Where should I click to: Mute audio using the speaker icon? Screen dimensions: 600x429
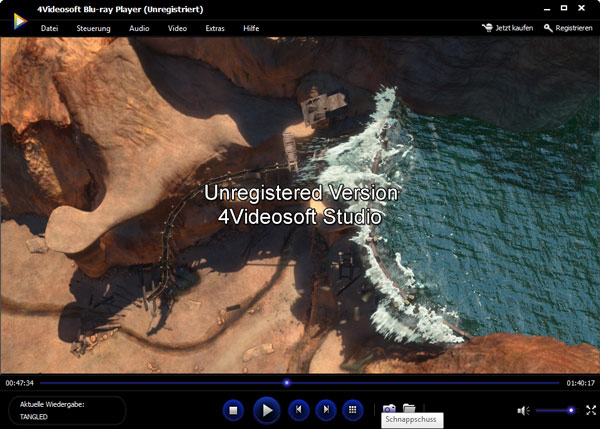click(x=523, y=410)
